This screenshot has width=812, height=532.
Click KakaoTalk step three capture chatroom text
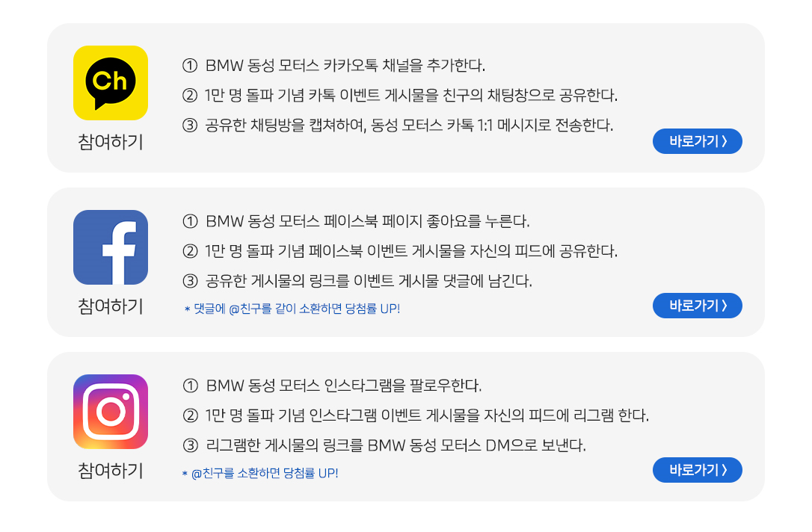click(x=398, y=126)
